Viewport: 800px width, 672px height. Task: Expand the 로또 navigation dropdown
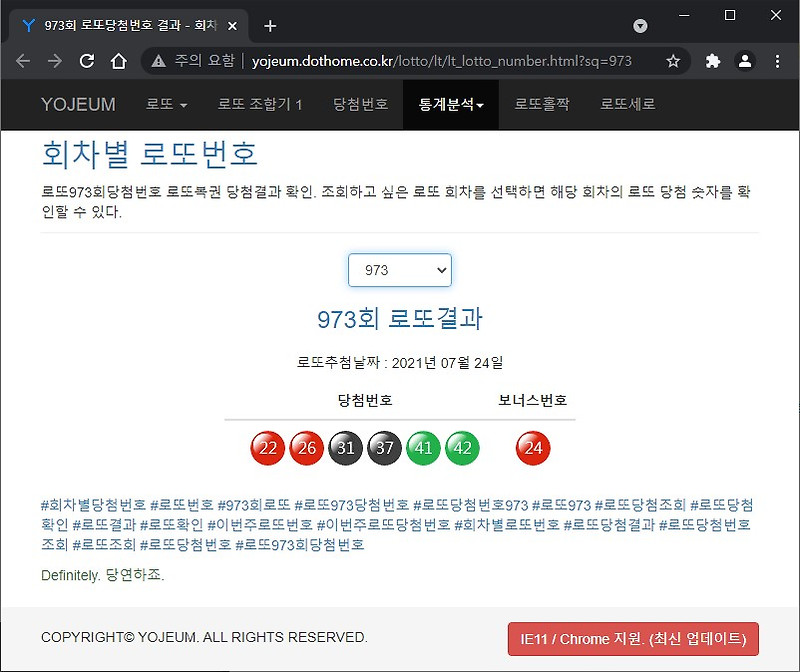[x=166, y=104]
